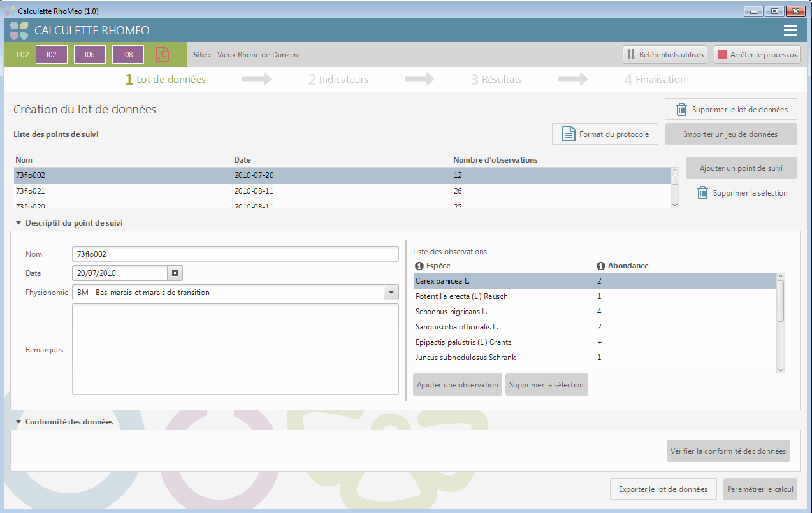Open the PDF document icon

[162, 54]
